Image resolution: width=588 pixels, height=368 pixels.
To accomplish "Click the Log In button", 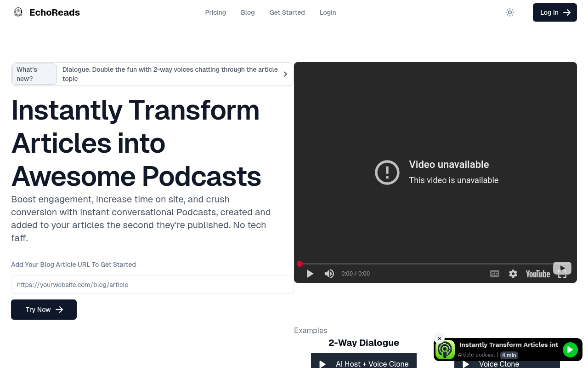I will point(554,12).
